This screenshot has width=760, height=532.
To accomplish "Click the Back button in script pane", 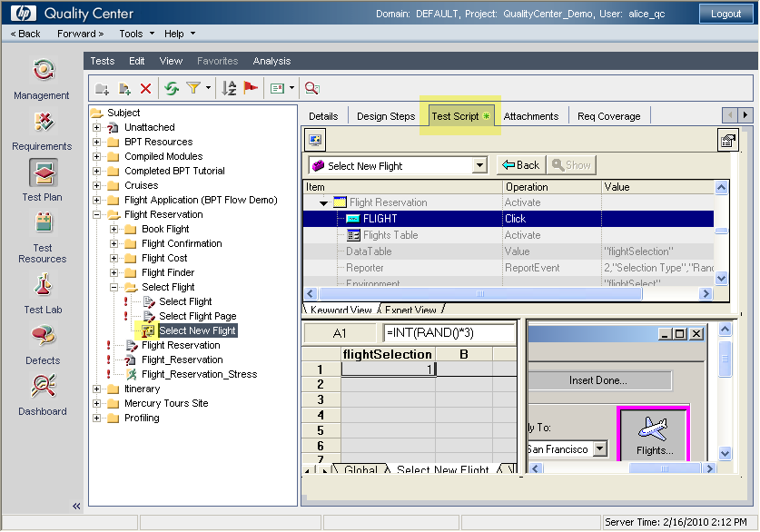I will (521, 165).
